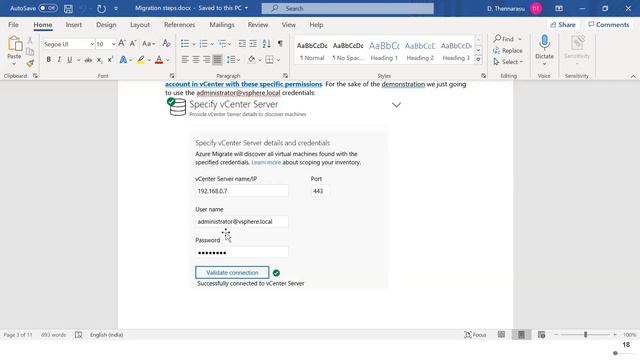Open the Segoe UI font name dropdown
The width and height of the screenshot is (640, 360).
(92, 44)
